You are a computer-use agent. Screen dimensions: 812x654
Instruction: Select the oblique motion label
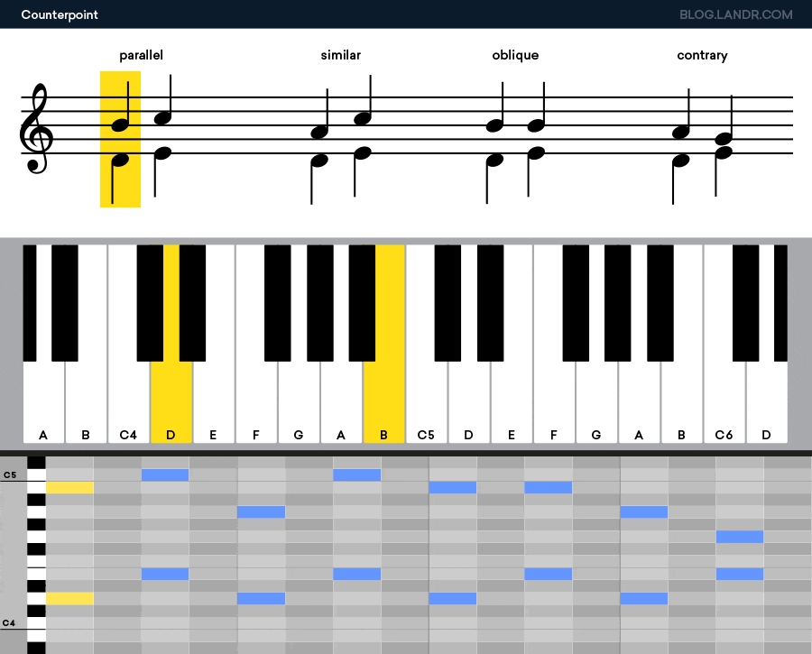[515, 55]
